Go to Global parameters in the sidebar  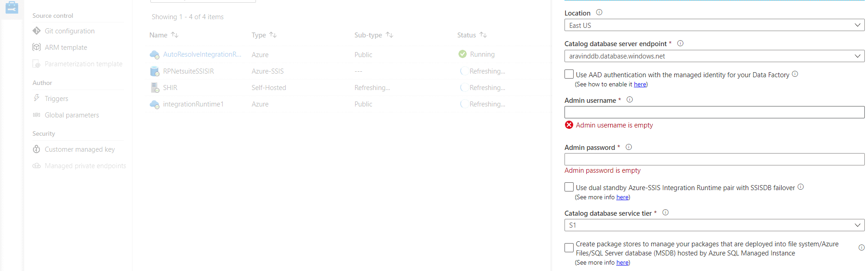[x=72, y=115]
